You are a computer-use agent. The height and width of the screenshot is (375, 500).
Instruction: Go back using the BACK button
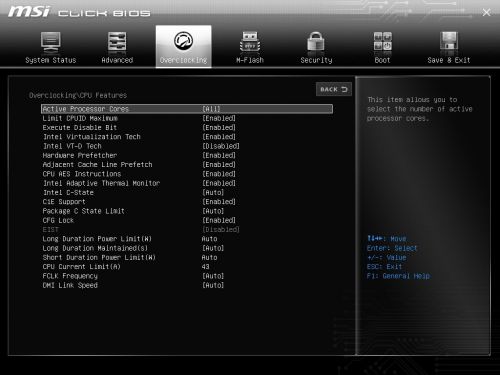[334, 89]
